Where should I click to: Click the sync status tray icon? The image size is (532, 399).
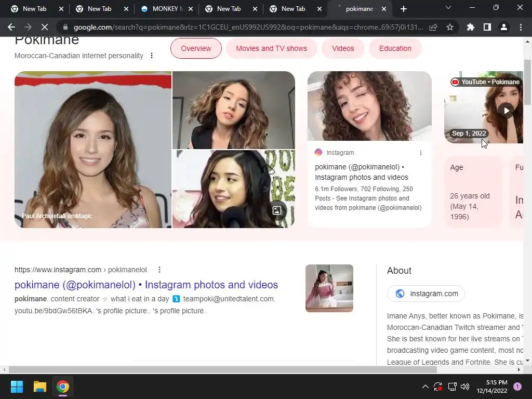[438, 387]
